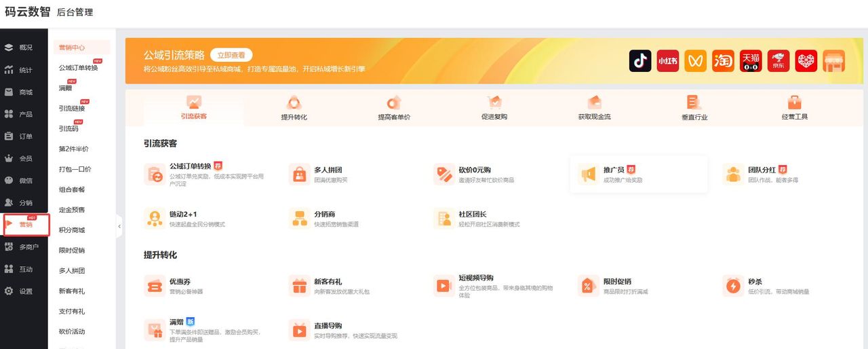Click the 新客有礼 gift icon
868x349 pixels.
click(299, 286)
